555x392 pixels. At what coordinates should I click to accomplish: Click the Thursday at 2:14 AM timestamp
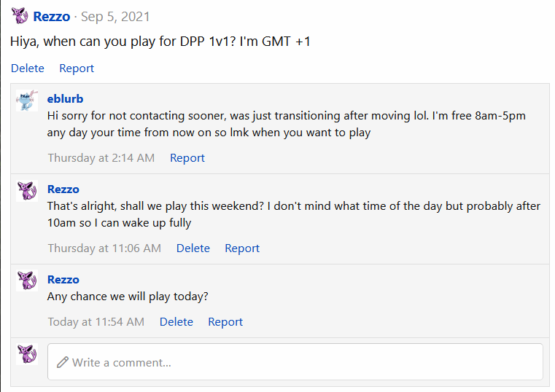tap(101, 157)
